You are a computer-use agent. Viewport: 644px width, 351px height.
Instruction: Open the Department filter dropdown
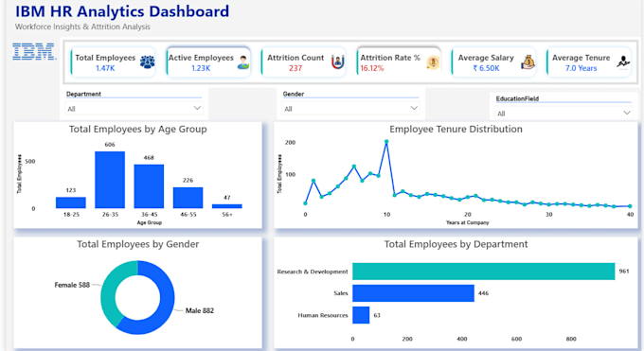coord(134,109)
